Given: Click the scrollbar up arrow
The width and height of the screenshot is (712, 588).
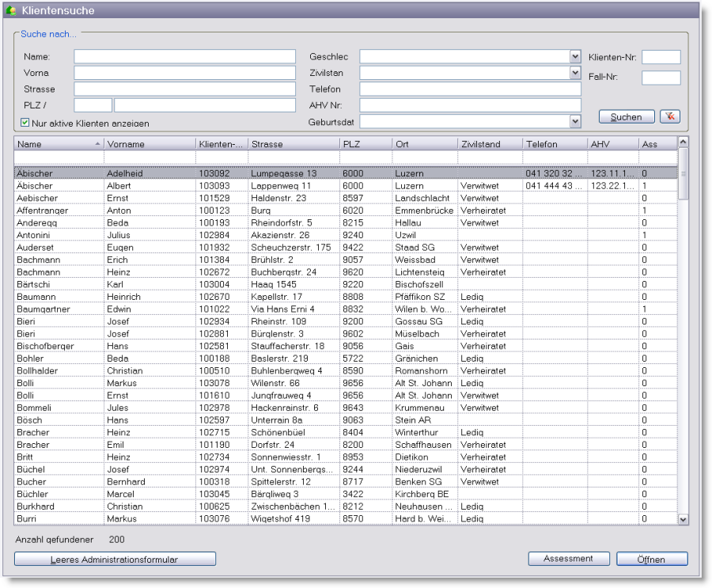Looking at the screenshot, I should [684, 142].
